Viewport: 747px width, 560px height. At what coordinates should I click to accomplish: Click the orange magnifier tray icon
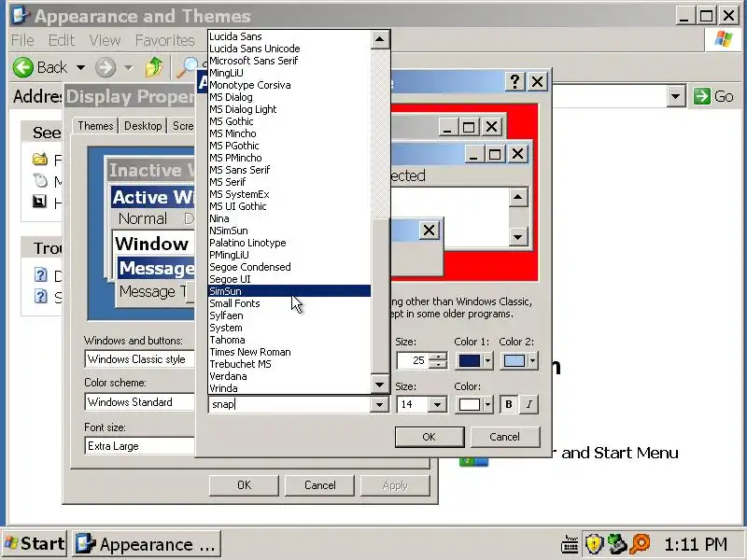[641, 544]
